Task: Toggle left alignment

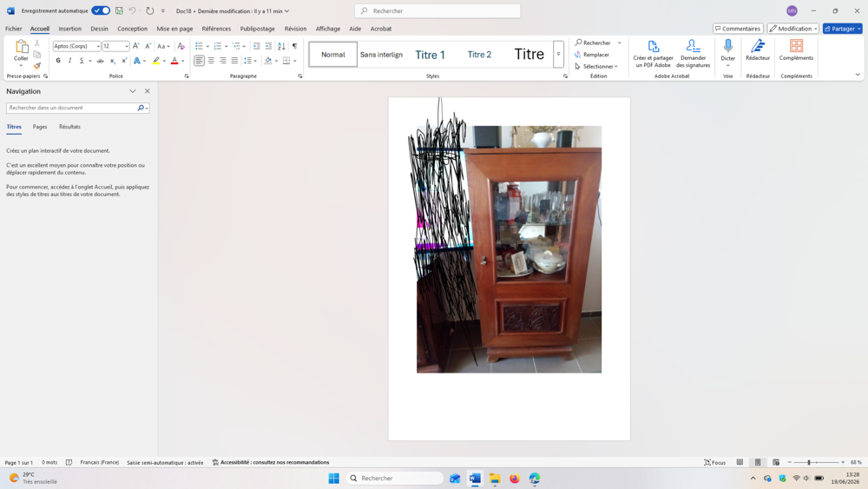Action: pos(199,61)
